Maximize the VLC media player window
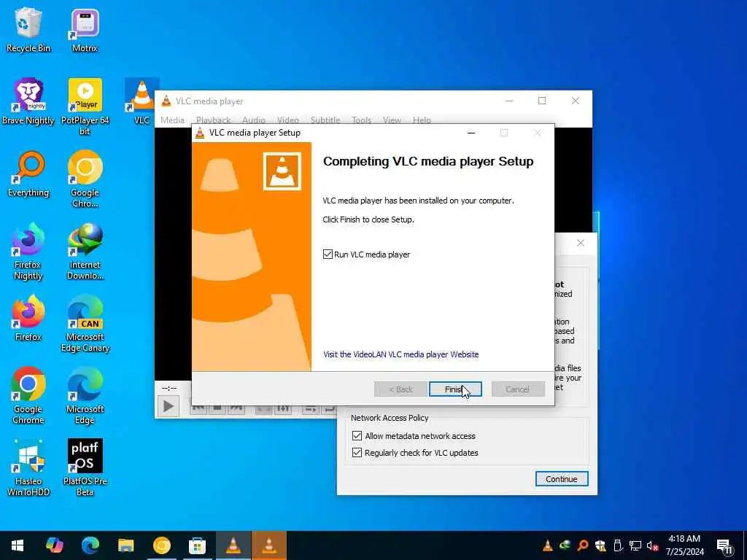 click(542, 101)
